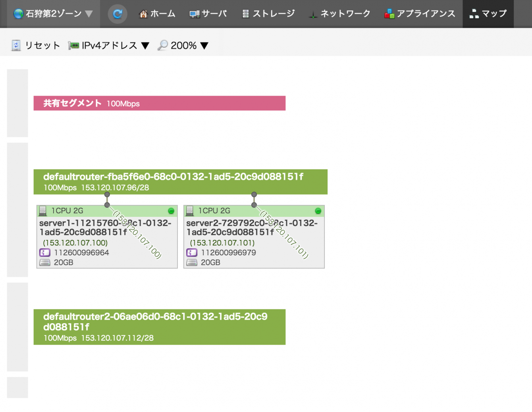Expand the IPv4アドレス dropdown arrow
532x412 pixels.
pyautogui.click(x=145, y=46)
